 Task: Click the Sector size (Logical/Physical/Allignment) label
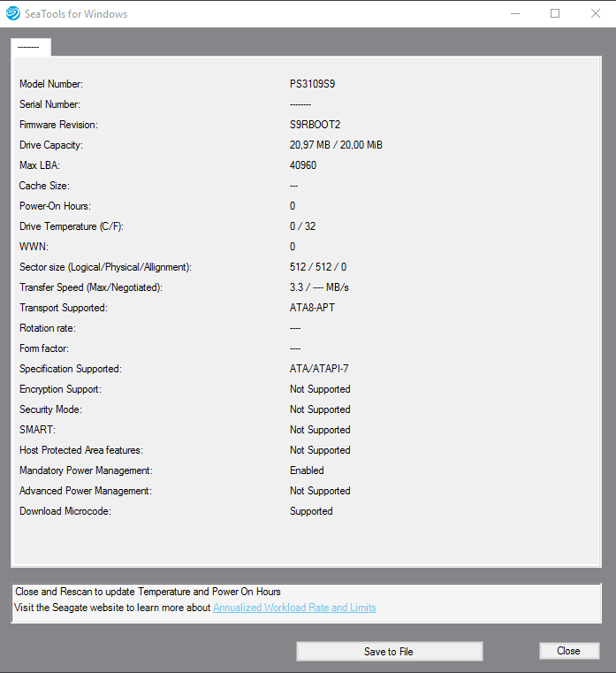(x=105, y=267)
